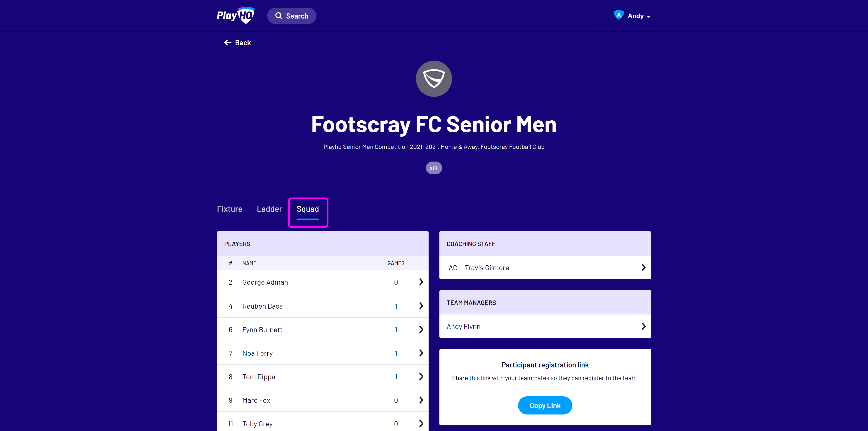The height and width of the screenshot is (431, 868).
Task: Switch to the Ladder tab
Action: pos(269,209)
